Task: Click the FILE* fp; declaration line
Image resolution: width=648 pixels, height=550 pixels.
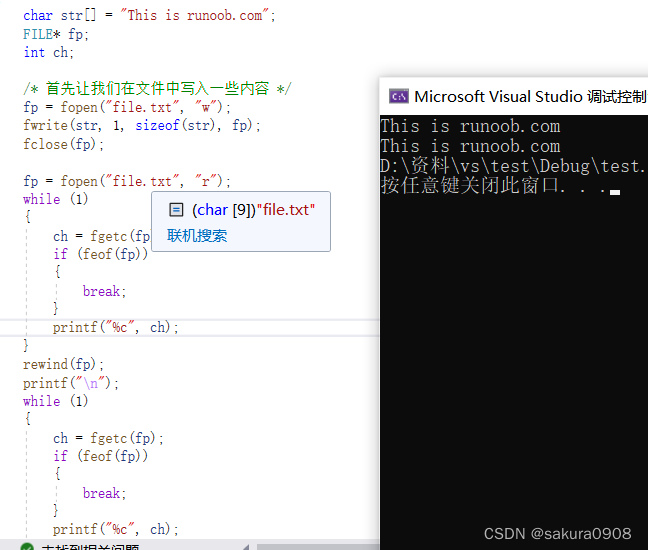Action: (56, 34)
